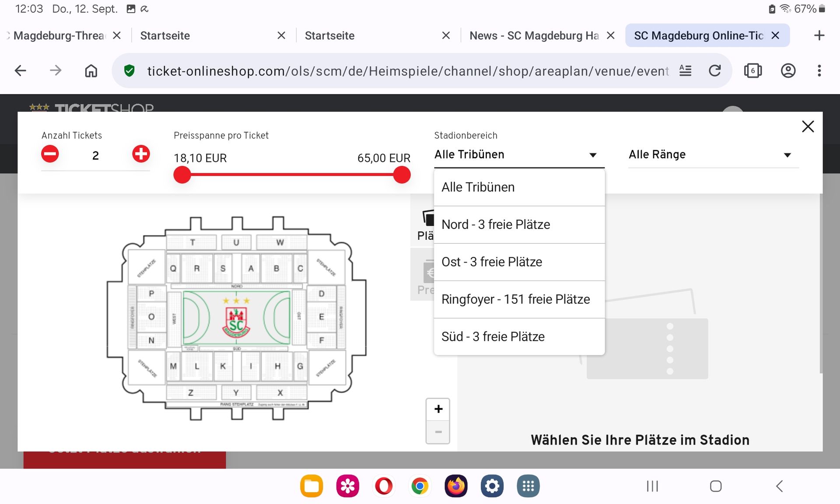This screenshot has width=840, height=504.
Task: Zoom in on stadium map with plus
Action: (438, 409)
